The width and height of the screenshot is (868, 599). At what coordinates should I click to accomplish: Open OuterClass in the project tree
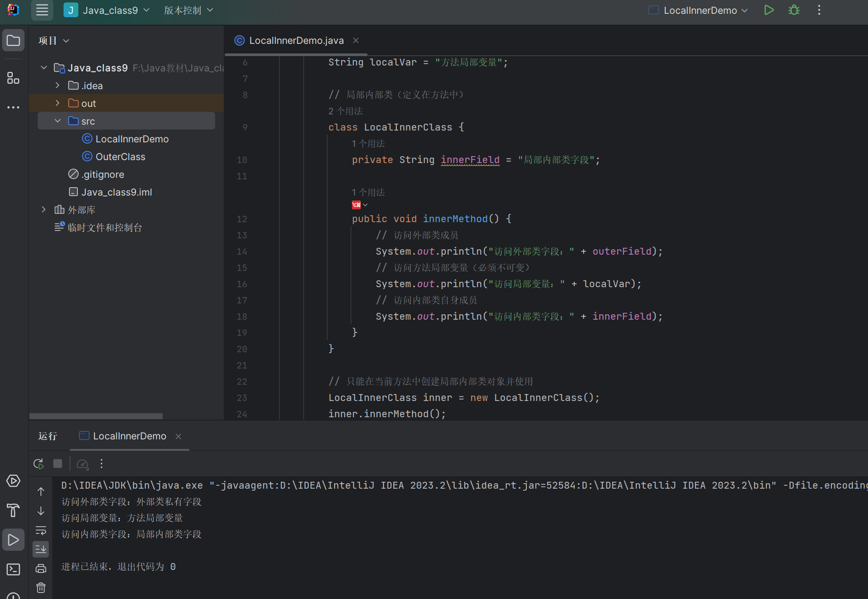(x=120, y=157)
